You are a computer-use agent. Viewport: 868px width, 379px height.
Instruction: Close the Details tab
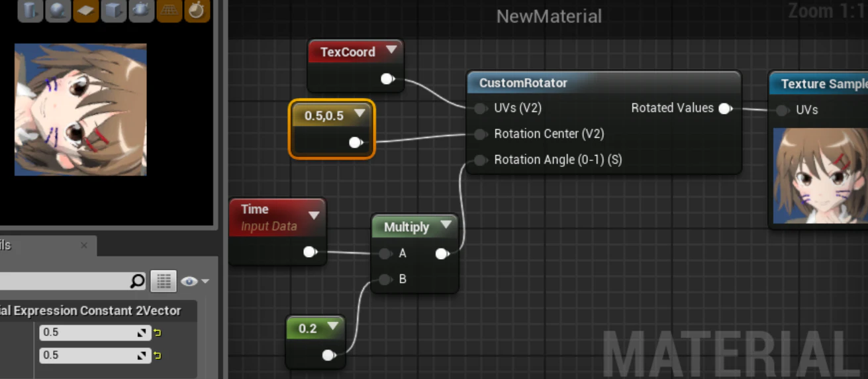point(84,245)
